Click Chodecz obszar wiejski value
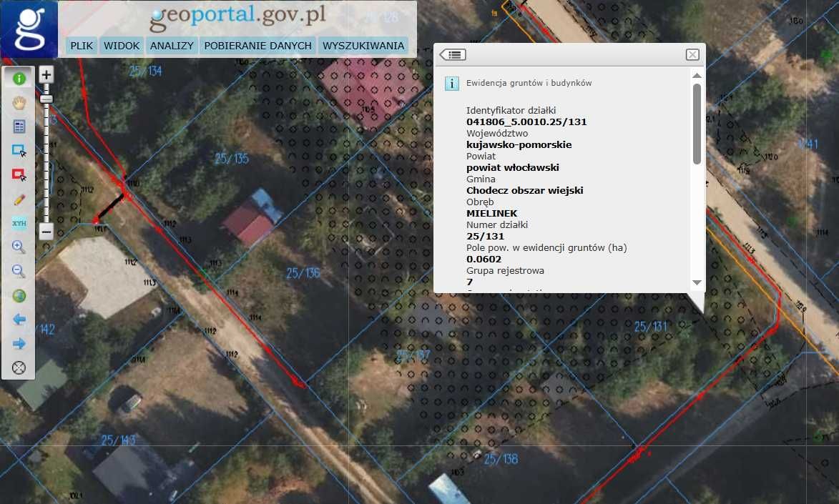 (x=525, y=190)
